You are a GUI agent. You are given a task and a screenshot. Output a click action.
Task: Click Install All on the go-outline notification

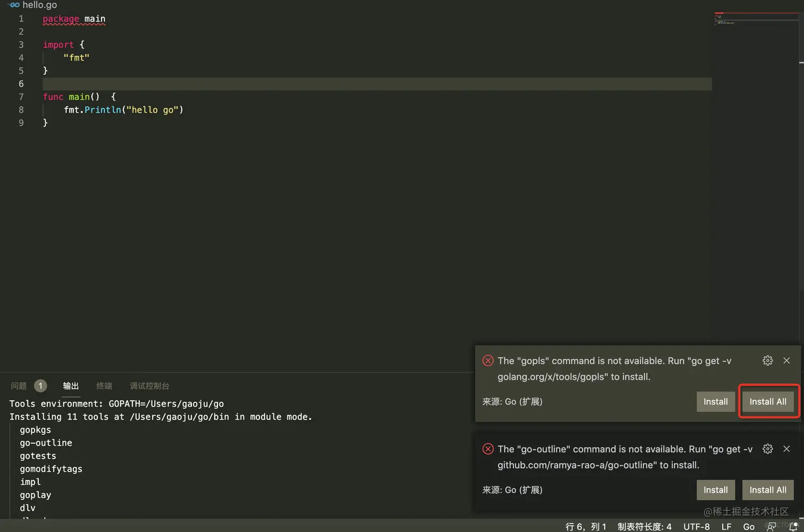coord(768,489)
